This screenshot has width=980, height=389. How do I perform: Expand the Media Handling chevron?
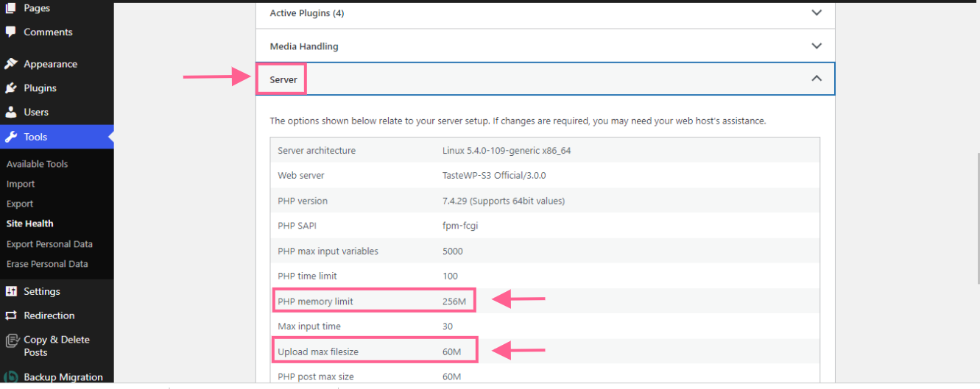point(816,46)
